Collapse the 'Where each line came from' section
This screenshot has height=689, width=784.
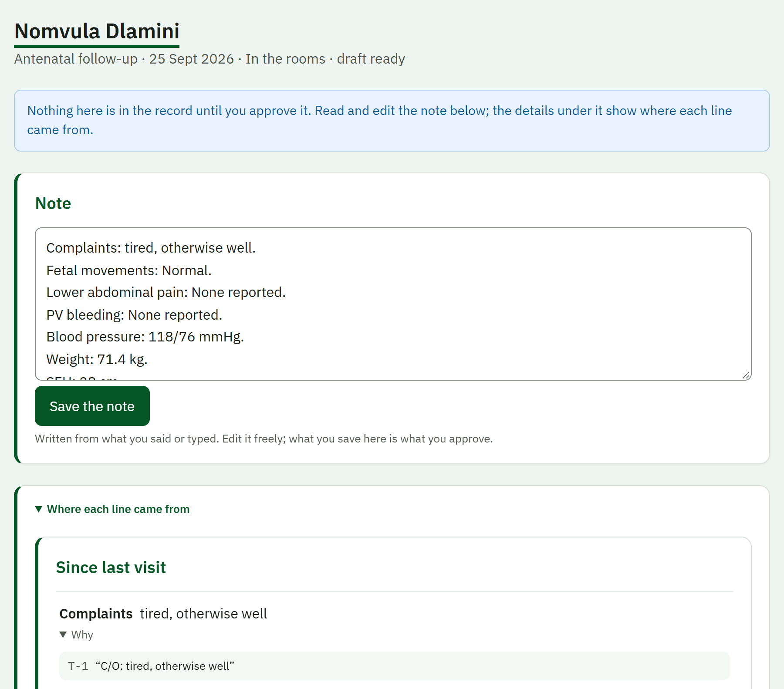tap(112, 509)
